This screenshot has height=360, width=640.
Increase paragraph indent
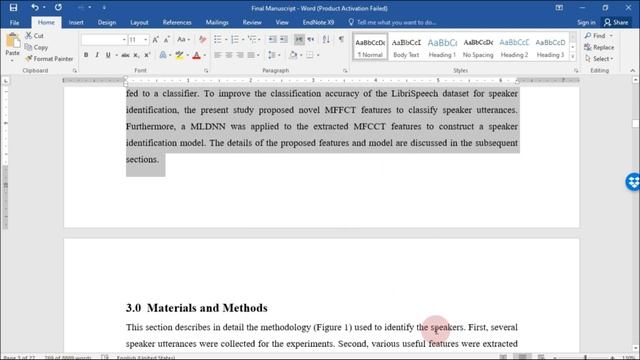[x=283, y=40]
